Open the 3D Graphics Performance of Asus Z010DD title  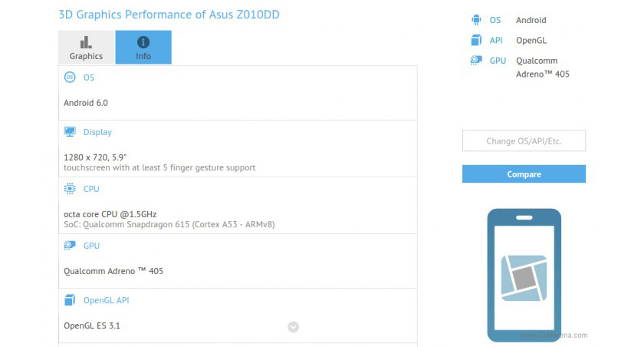pyautogui.click(x=169, y=15)
